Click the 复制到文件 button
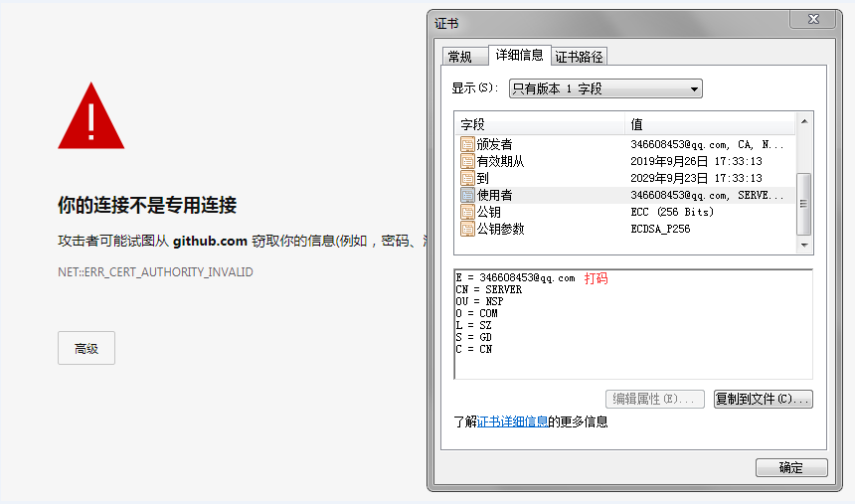 [x=763, y=399]
